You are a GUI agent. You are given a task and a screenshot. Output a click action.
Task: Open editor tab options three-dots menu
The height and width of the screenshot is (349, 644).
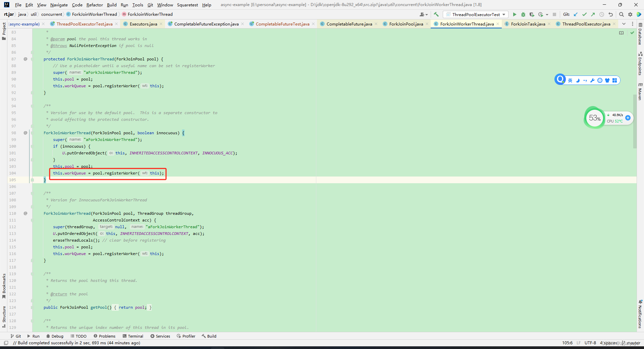633,24
